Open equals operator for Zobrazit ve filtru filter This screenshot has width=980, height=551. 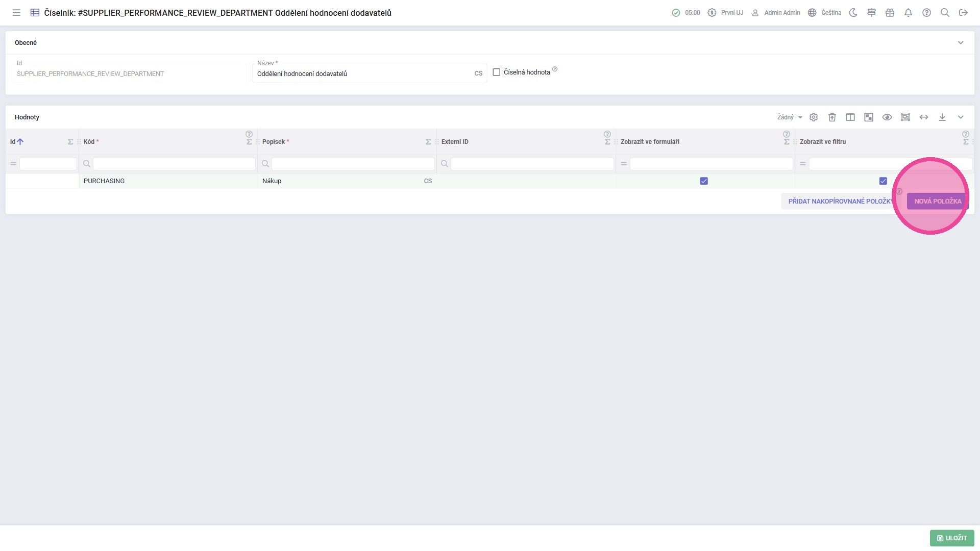(803, 164)
